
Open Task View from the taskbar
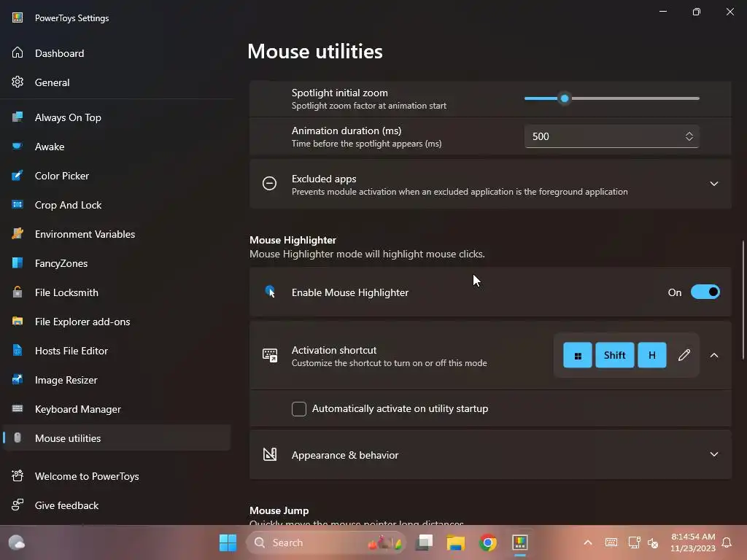click(424, 542)
